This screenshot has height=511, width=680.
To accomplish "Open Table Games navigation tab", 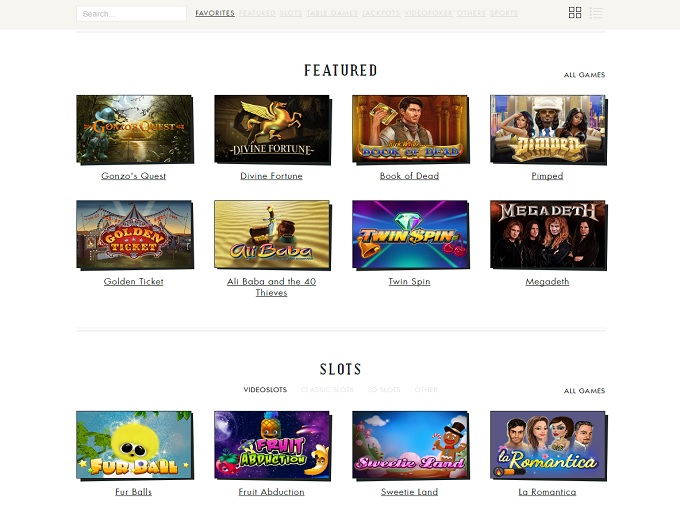I will [332, 13].
